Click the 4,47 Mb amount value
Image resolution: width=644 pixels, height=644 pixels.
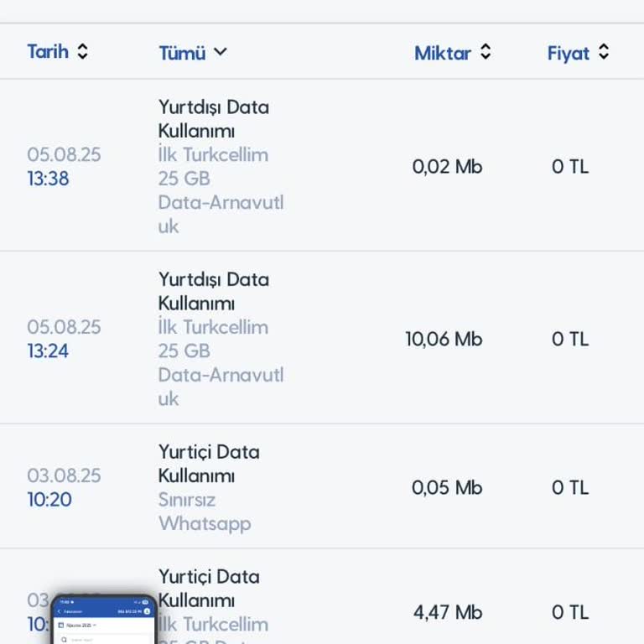coord(447,612)
